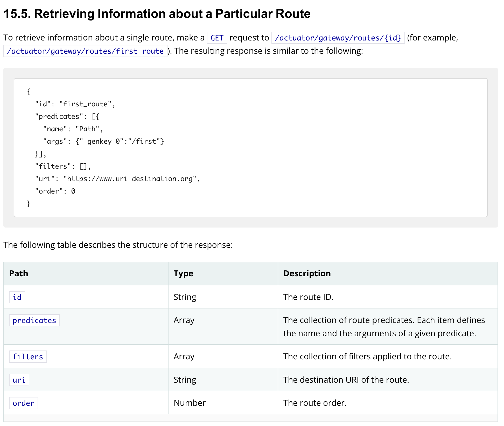Click the opening brace of the JSON block
This screenshot has height=426, width=504.
(x=29, y=92)
